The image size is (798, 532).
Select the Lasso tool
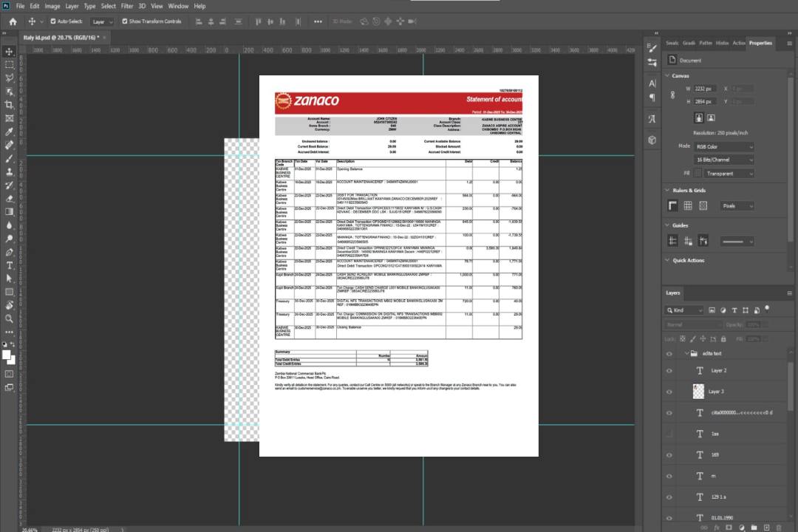tap(9, 78)
